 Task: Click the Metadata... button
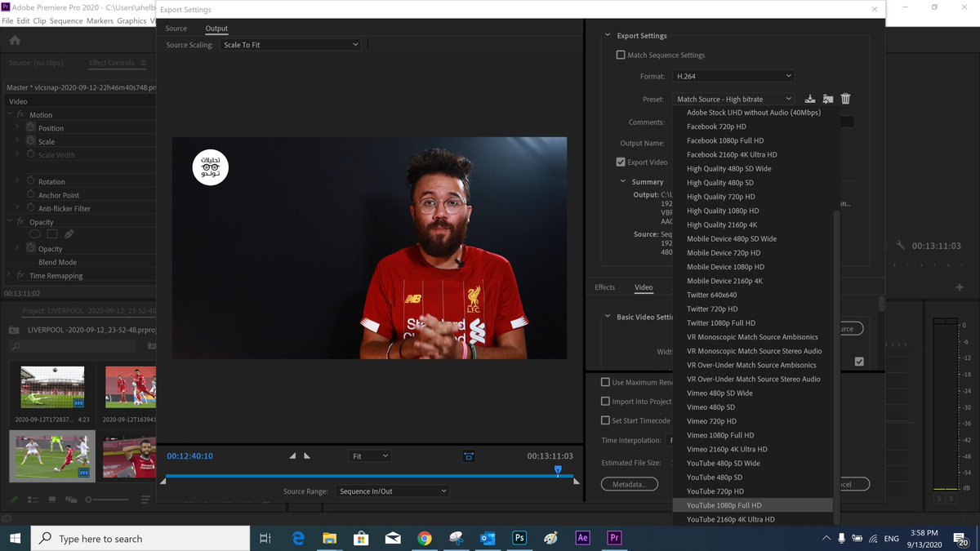(630, 484)
